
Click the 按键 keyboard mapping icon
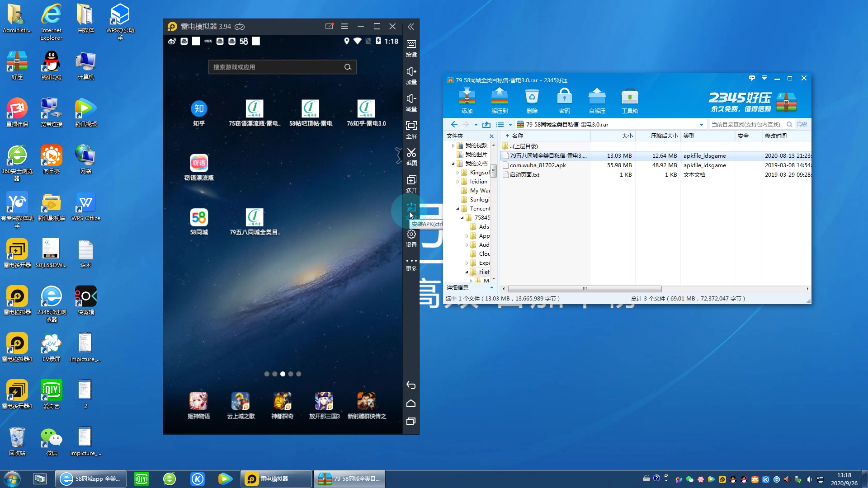pos(411,44)
